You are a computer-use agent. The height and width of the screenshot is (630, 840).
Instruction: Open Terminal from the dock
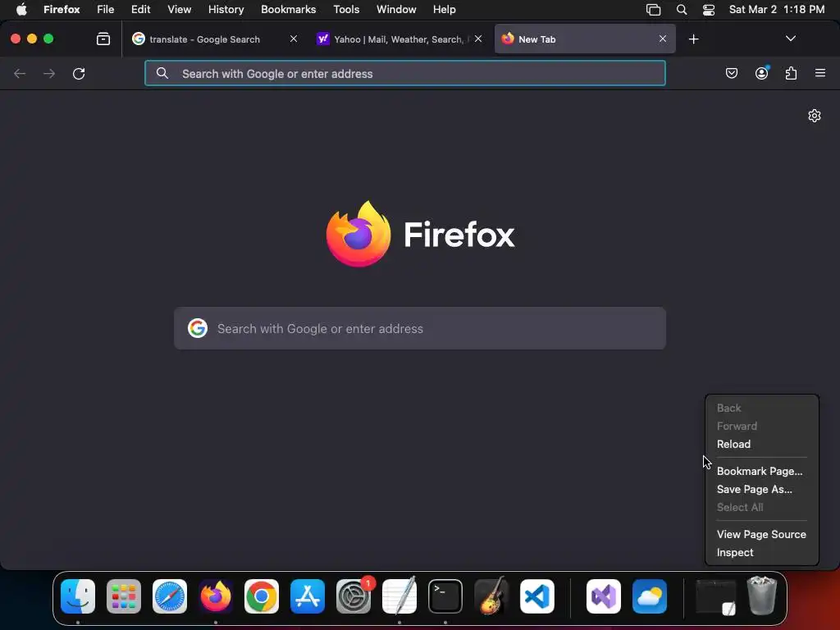(445, 596)
